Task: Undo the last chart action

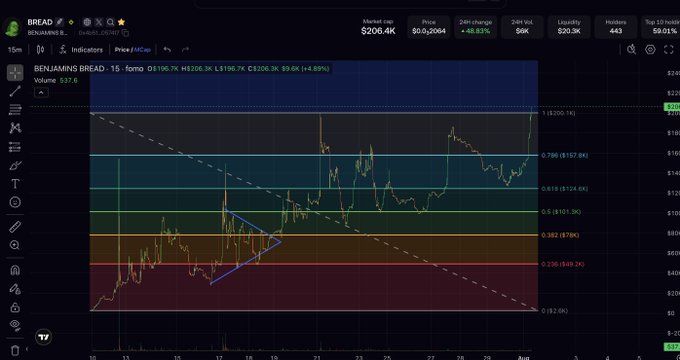Action: coord(167,50)
